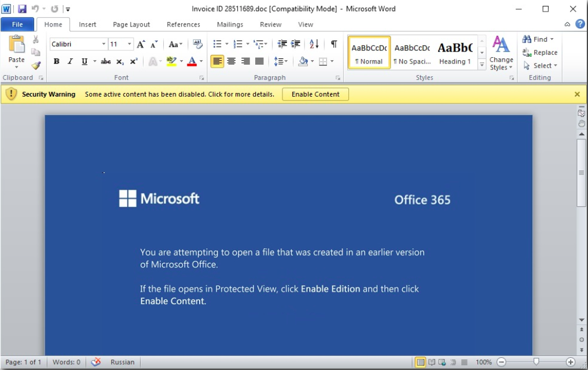Toggle Justify paragraph alignment
The width and height of the screenshot is (588, 370).
[x=259, y=61]
